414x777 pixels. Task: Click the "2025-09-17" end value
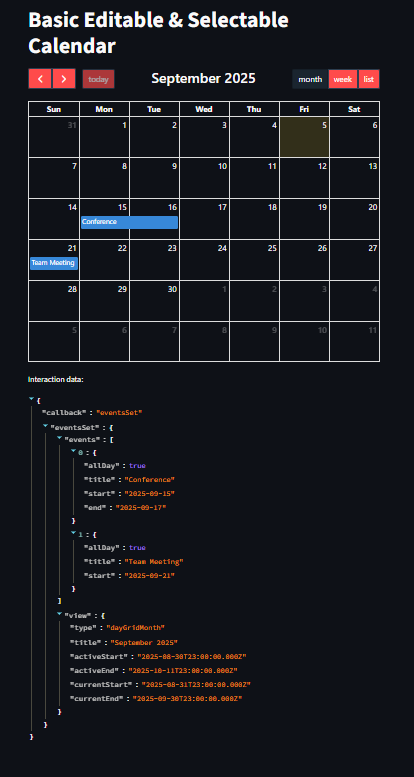pos(141,507)
